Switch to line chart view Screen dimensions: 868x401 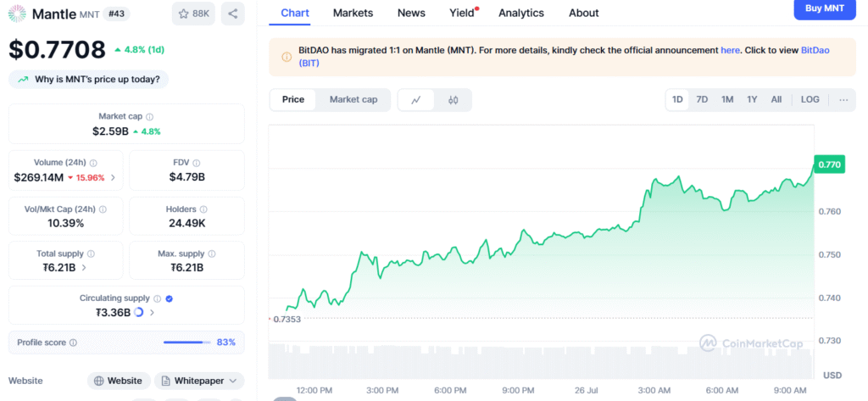[416, 100]
